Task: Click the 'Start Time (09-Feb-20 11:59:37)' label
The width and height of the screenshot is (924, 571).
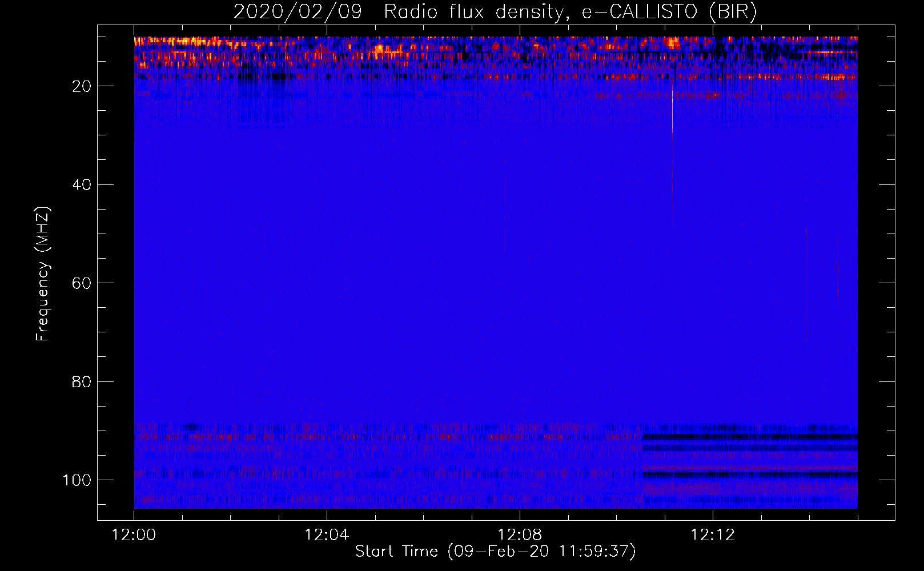Action: coord(495,552)
